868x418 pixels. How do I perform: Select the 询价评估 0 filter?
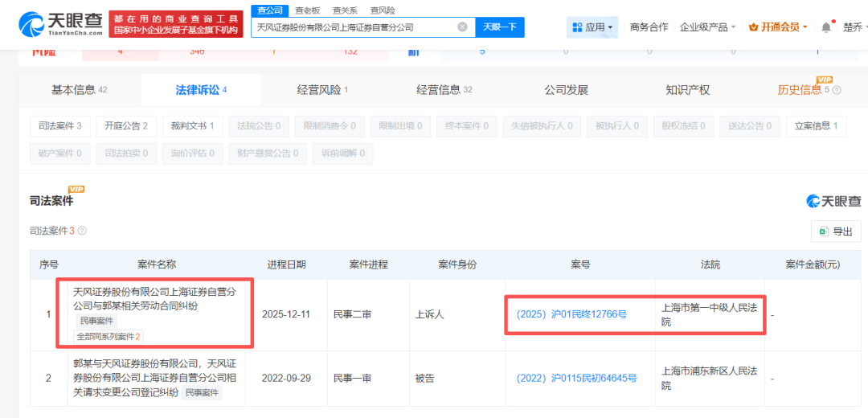192,154
